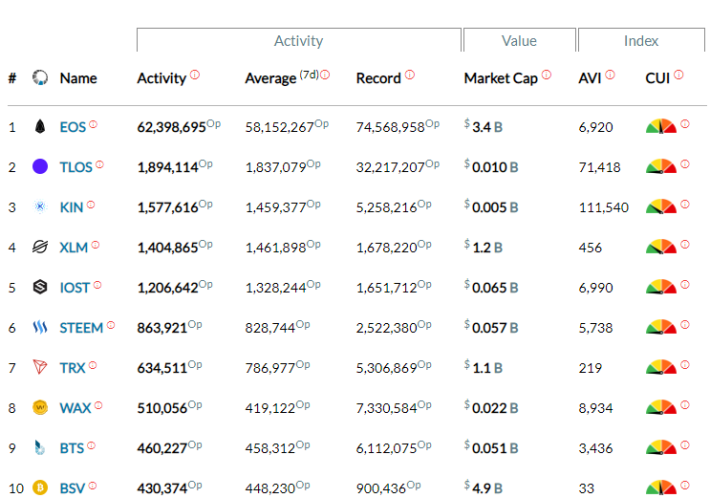Image resolution: width=710 pixels, height=498 pixels.
Task: Click TLOS record value 32,217,207
Action: (x=390, y=167)
